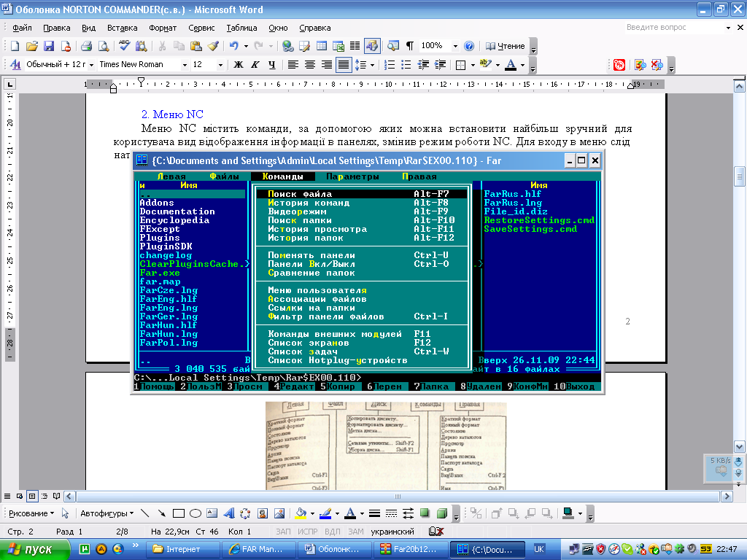Select the Arrow drawing tool

tap(162, 513)
